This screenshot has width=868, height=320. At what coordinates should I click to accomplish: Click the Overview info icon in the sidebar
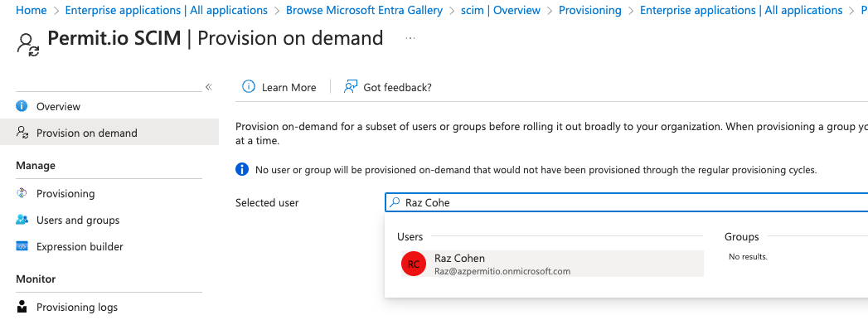[x=22, y=106]
